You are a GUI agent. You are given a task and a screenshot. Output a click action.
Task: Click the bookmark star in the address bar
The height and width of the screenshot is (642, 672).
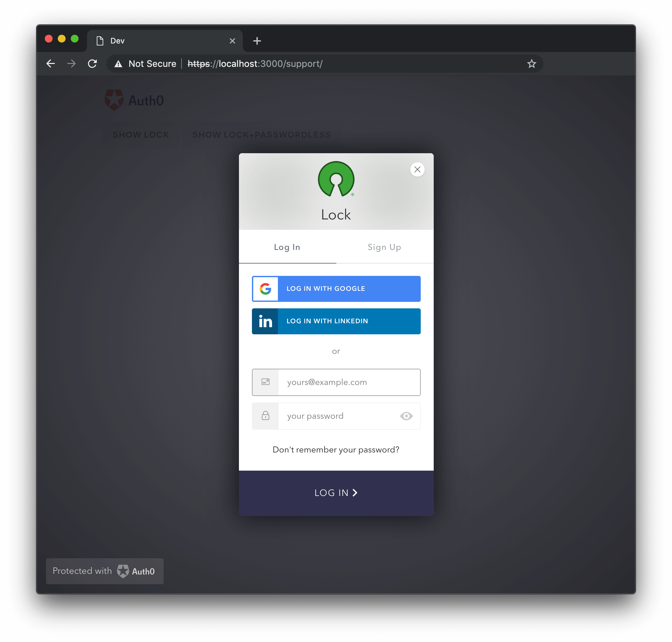point(531,63)
